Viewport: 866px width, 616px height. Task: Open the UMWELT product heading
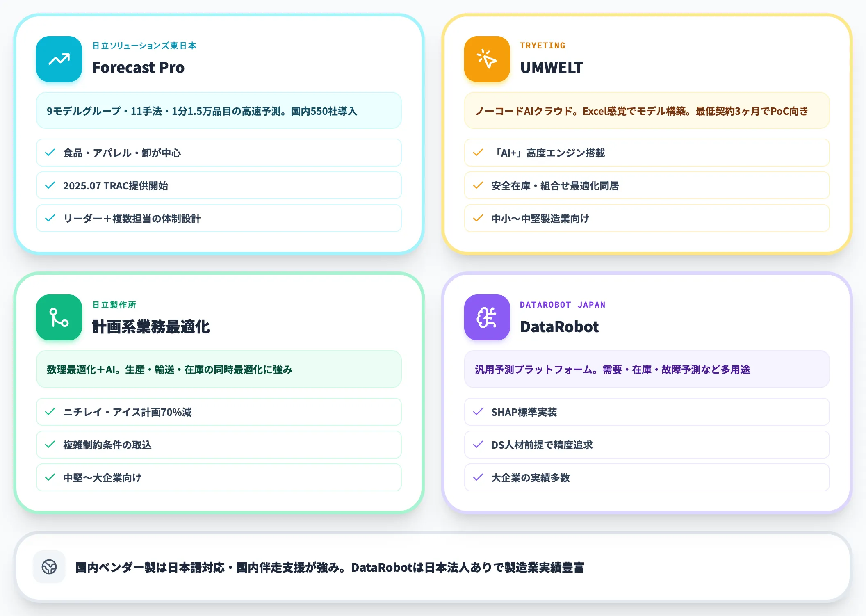(x=552, y=68)
